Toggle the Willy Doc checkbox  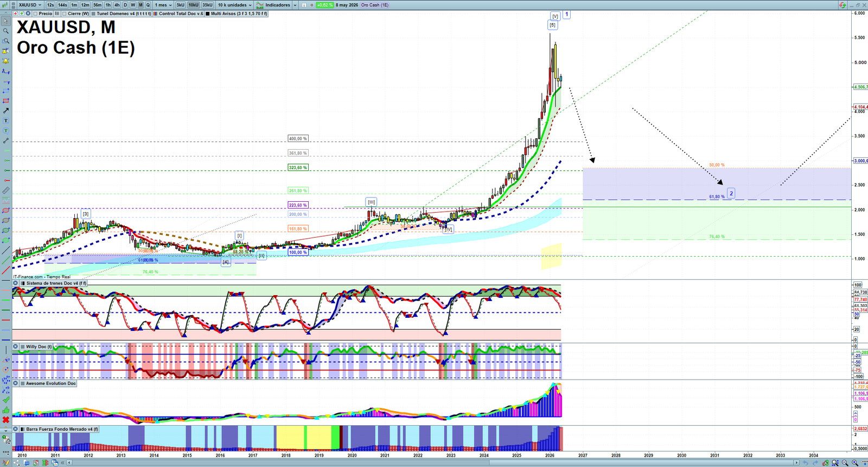(x=23, y=347)
